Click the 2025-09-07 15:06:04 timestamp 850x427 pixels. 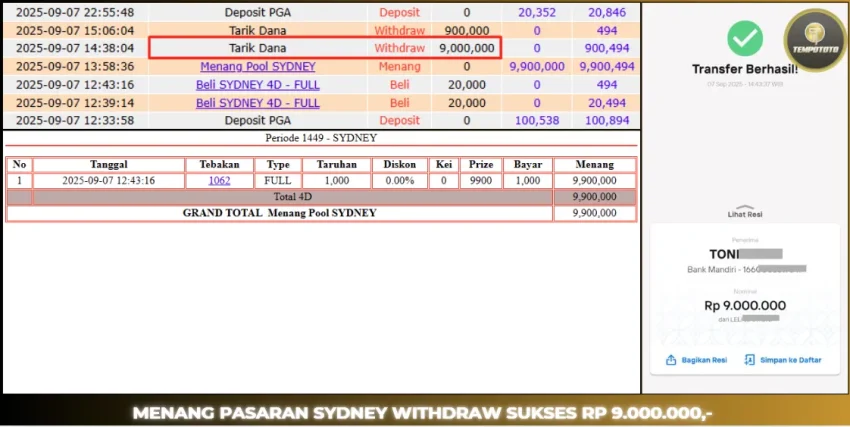[75, 30]
